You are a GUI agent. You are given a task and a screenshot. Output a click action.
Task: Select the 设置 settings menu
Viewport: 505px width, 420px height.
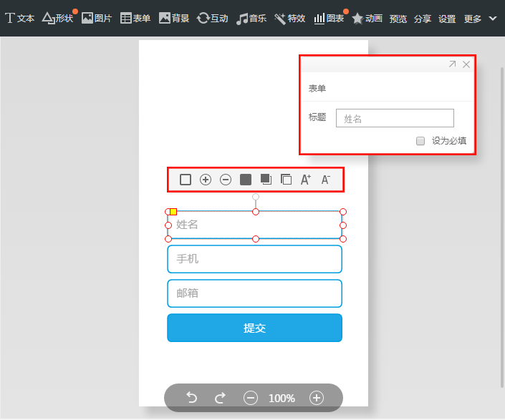(447, 19)
